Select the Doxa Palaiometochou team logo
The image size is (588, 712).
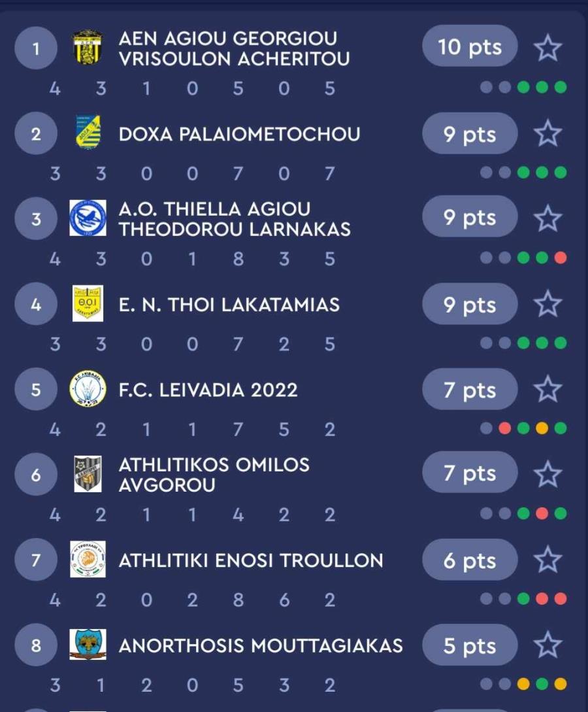pos(88,133)
